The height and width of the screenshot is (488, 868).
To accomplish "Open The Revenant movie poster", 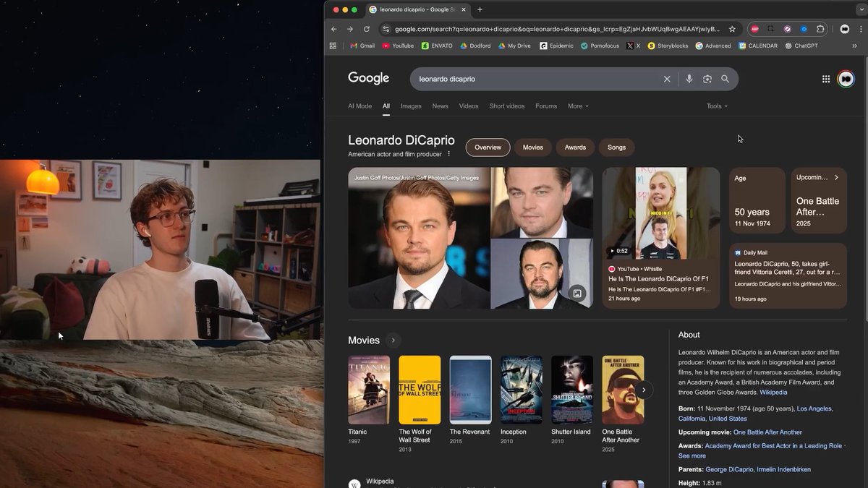I will 470,390.
